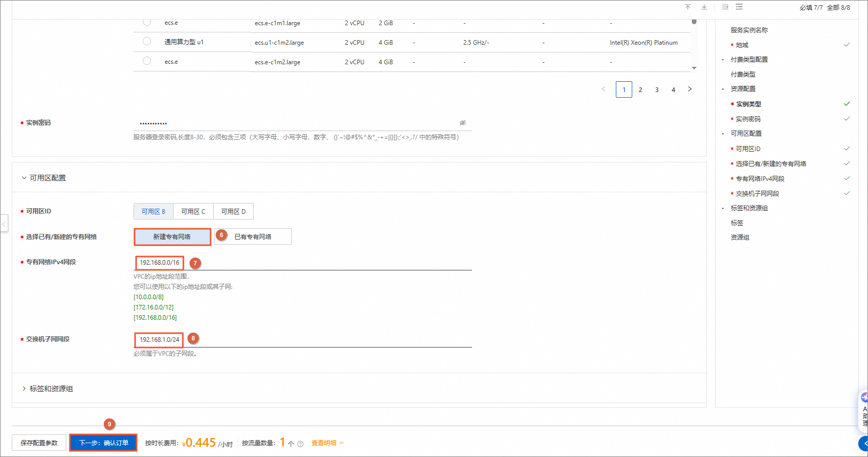Click the instance table scrollbar thumb at top

694,22
